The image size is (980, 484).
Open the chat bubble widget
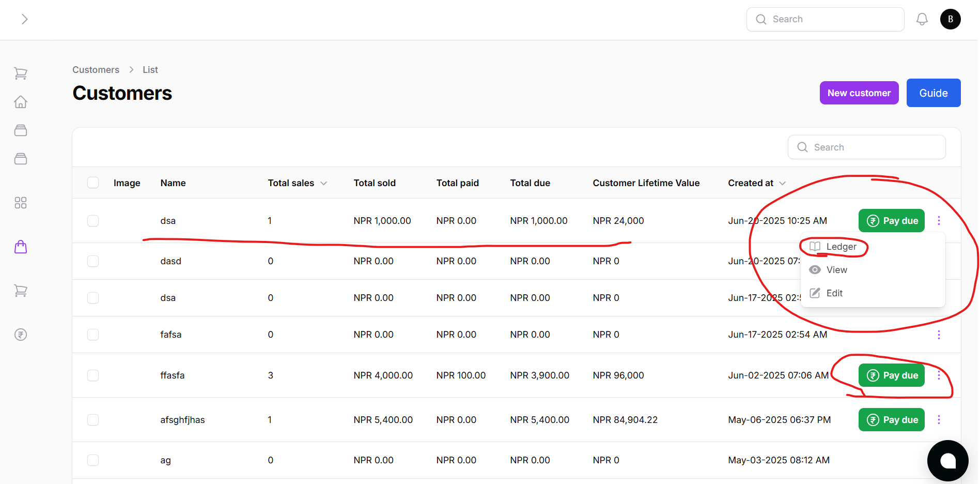[x=947, y=460]
